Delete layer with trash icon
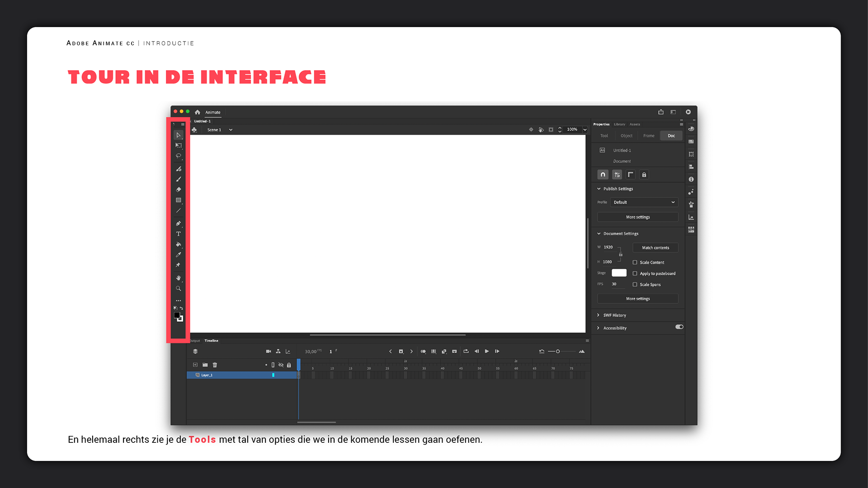The width and height of the screenshot is (868, 488). pos(215,365)
